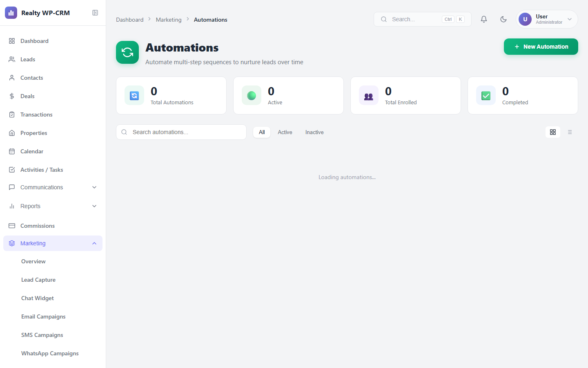This screenshot has height=368, width=588.
Task: Focus the Search automations input
Action: pos(181,132)
